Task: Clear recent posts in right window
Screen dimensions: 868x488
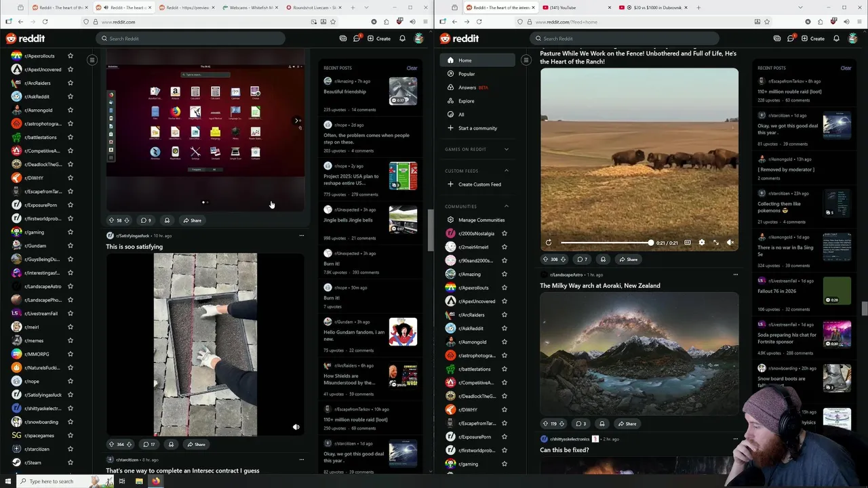Action: (846, 68)
